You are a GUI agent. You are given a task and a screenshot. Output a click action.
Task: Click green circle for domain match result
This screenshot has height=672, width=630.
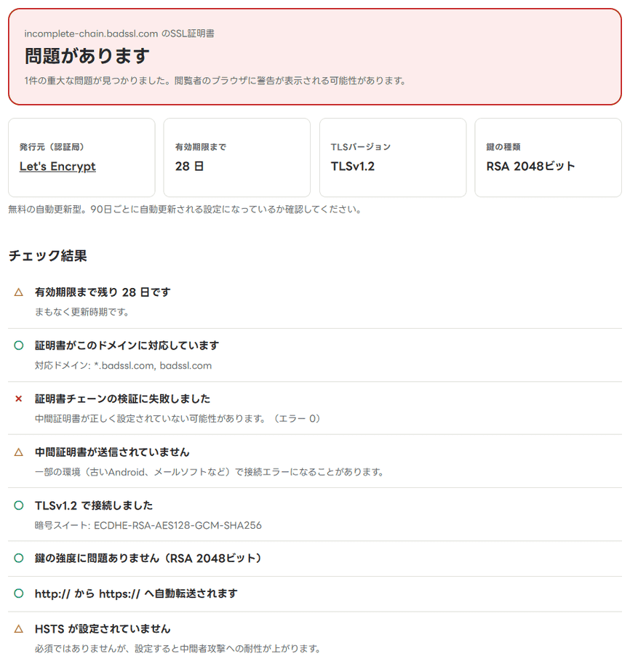18,345
